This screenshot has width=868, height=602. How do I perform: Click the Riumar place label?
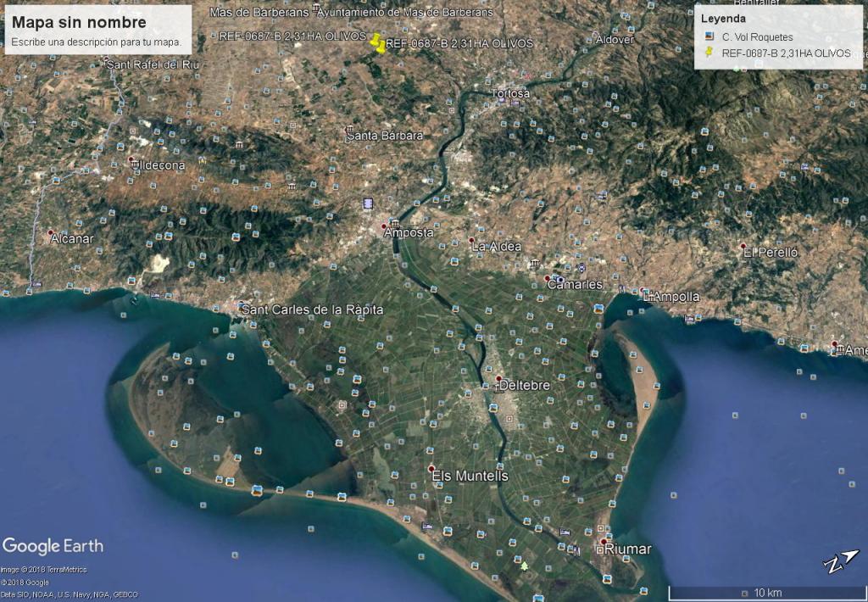629,549
